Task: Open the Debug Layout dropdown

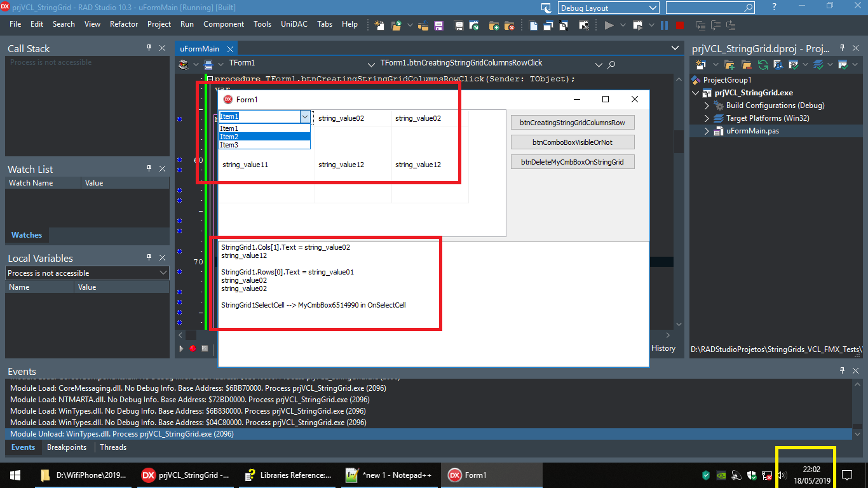Action: point(653,8)
